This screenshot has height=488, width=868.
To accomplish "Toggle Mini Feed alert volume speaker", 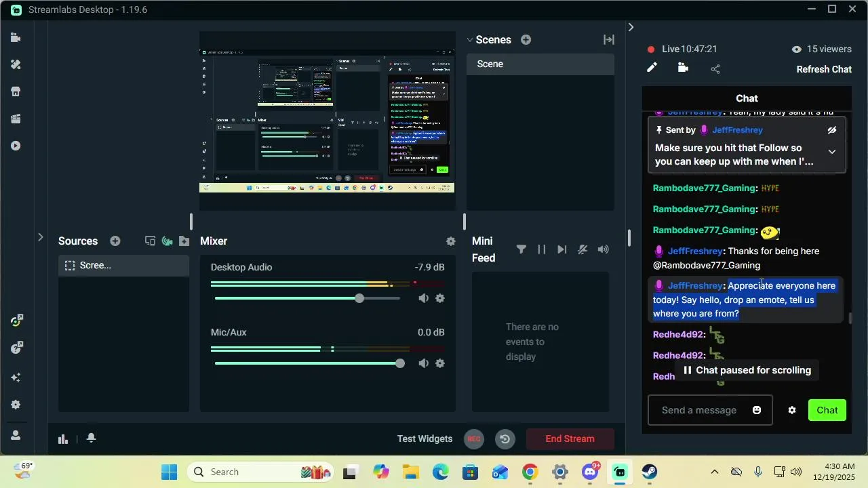I will 603,249.
